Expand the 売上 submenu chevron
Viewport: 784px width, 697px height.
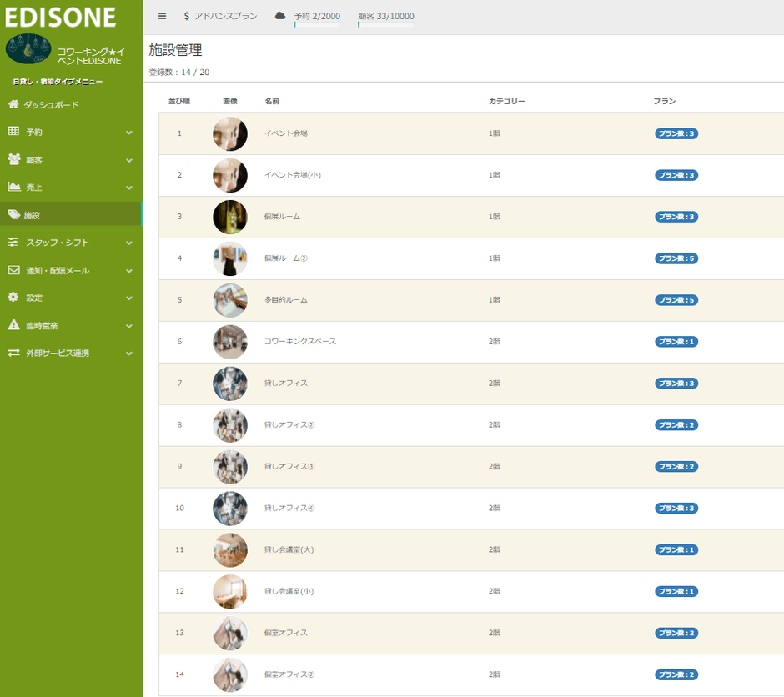tap(129, 188)
